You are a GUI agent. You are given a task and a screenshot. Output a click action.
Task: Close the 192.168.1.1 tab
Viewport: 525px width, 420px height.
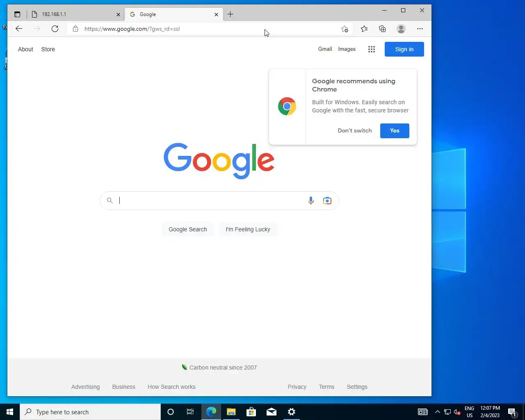pos(118,14)
